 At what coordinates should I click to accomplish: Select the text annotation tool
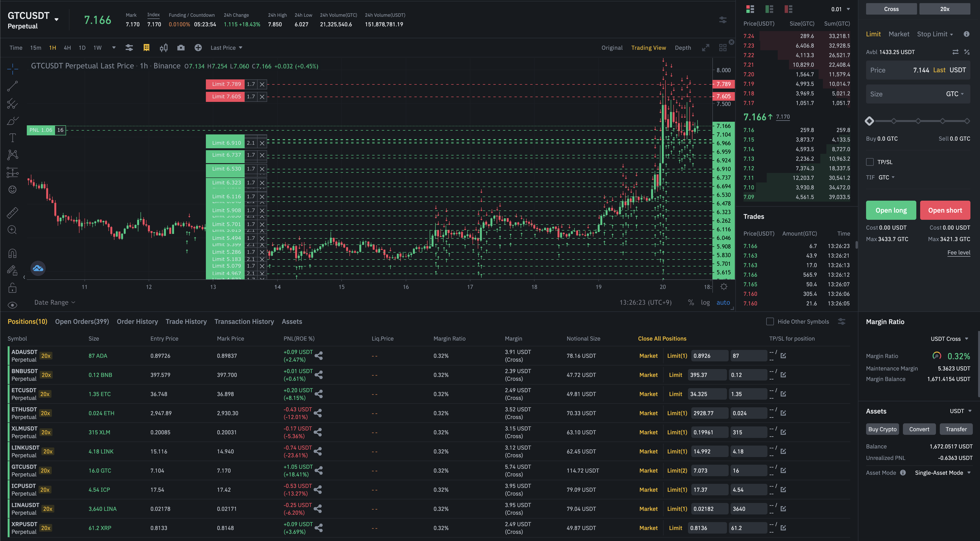(12, 138)
